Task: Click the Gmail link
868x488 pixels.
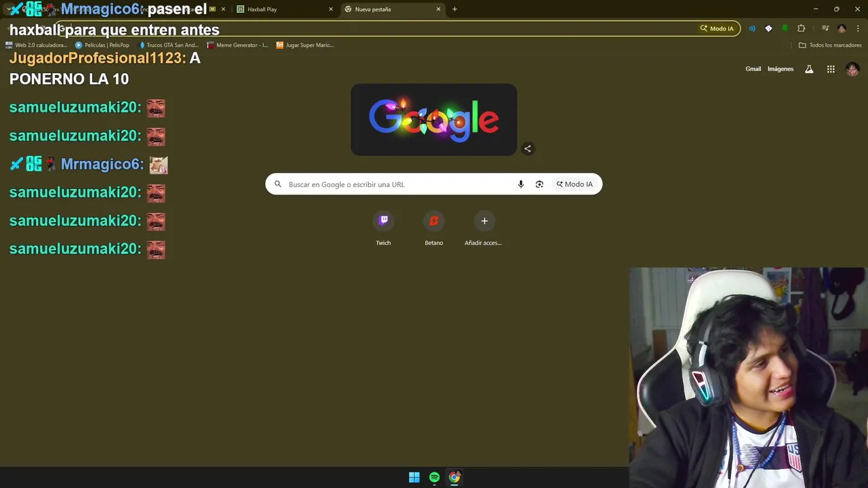Action: point(753,69)
